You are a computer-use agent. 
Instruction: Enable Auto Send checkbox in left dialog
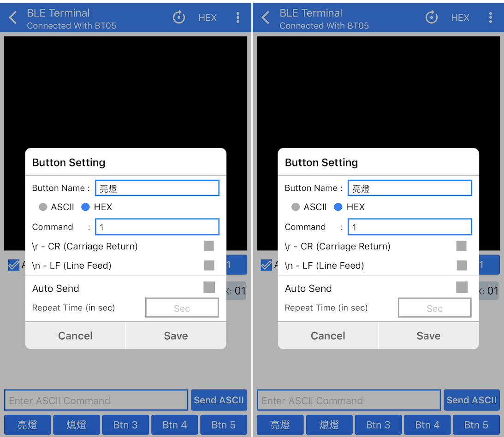(x=209, y=287)
